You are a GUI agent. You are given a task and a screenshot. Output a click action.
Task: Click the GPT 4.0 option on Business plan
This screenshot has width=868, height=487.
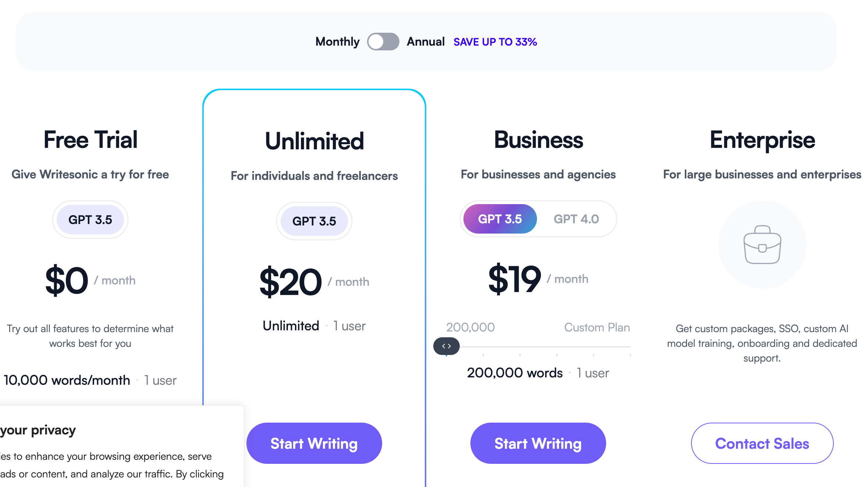pyautogui.click(x=576, y=219)
